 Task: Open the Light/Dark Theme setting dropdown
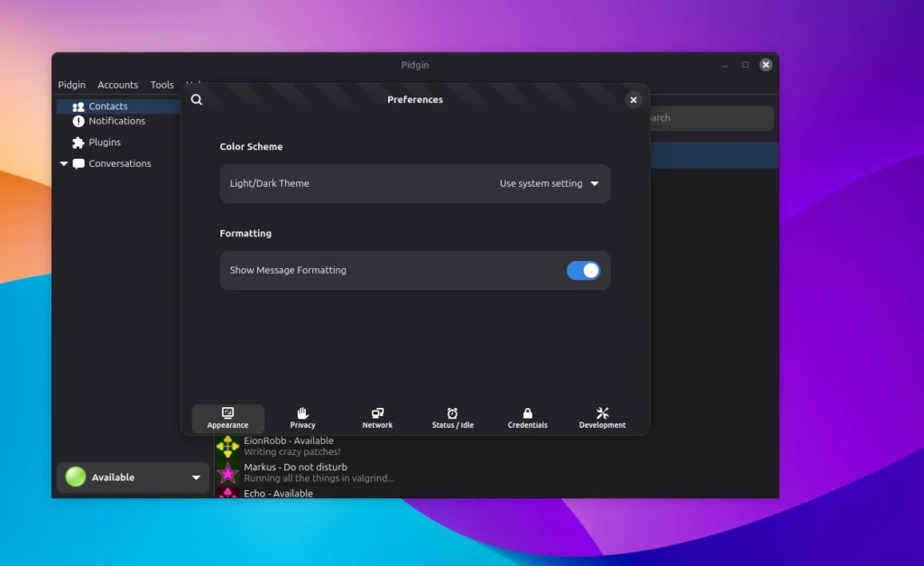click(x=549, y=183)
